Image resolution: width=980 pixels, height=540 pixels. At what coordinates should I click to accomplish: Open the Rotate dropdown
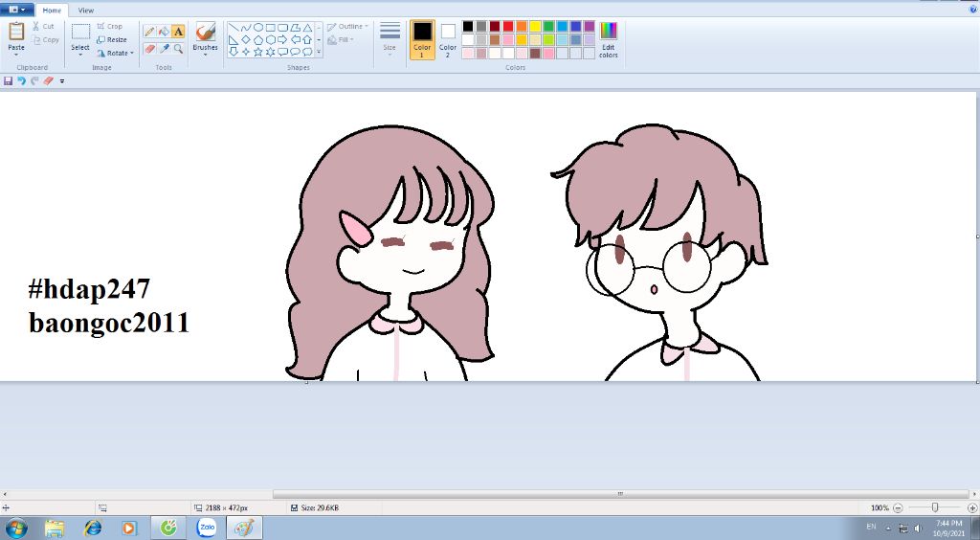pos(116,54)
